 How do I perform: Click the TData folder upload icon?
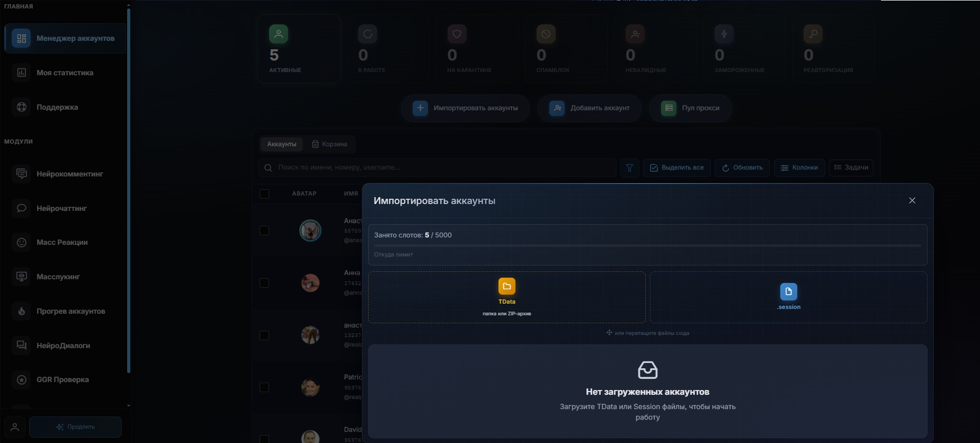coord(507,286)
